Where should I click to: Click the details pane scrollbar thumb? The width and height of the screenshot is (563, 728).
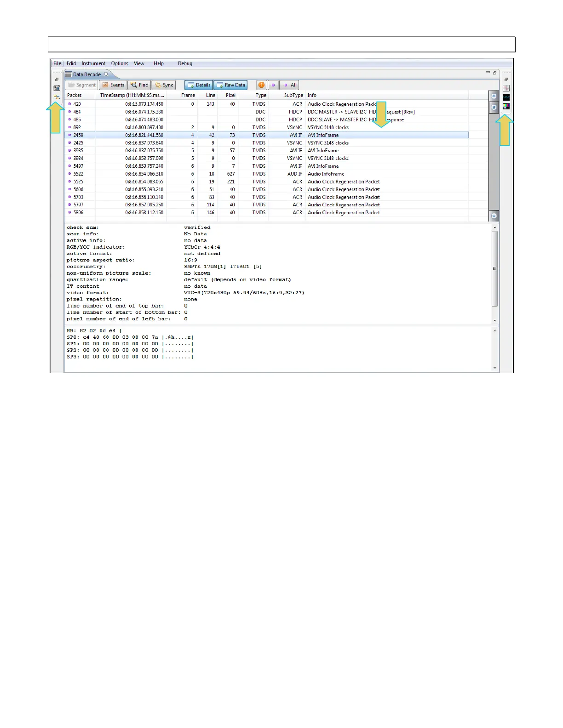coord(495,269)
